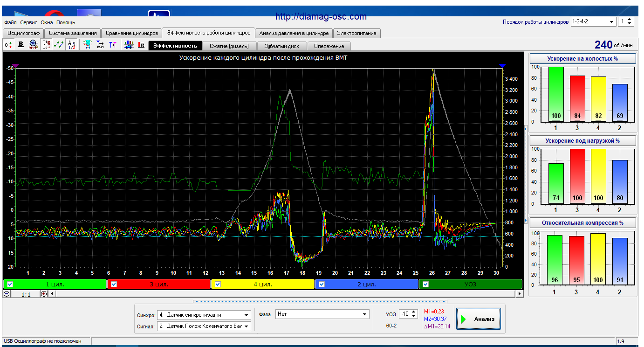Click the blue triangle marker at the graph's top right

(502, 66)
